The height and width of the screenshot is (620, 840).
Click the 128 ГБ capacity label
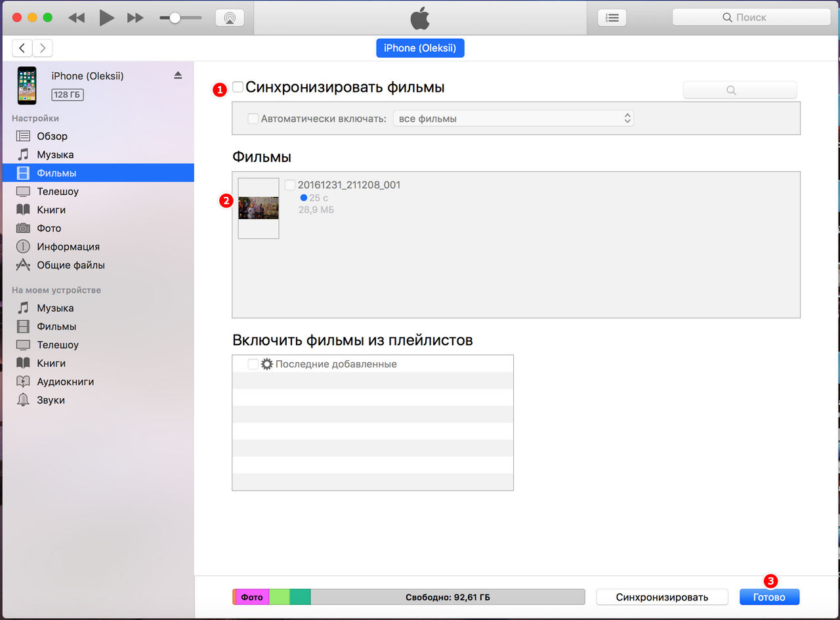pos(68,94)
